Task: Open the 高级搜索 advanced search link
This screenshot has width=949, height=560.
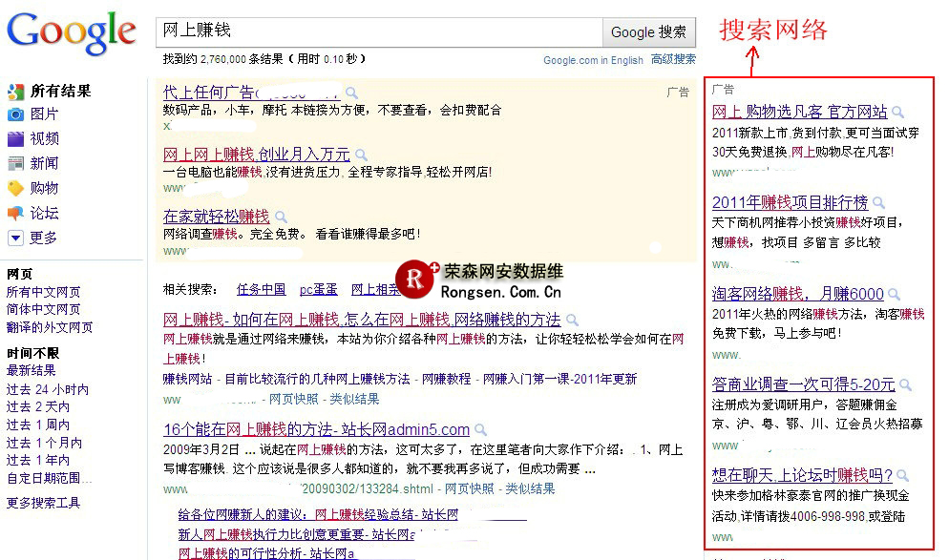Action: click(x=673, y=59)
